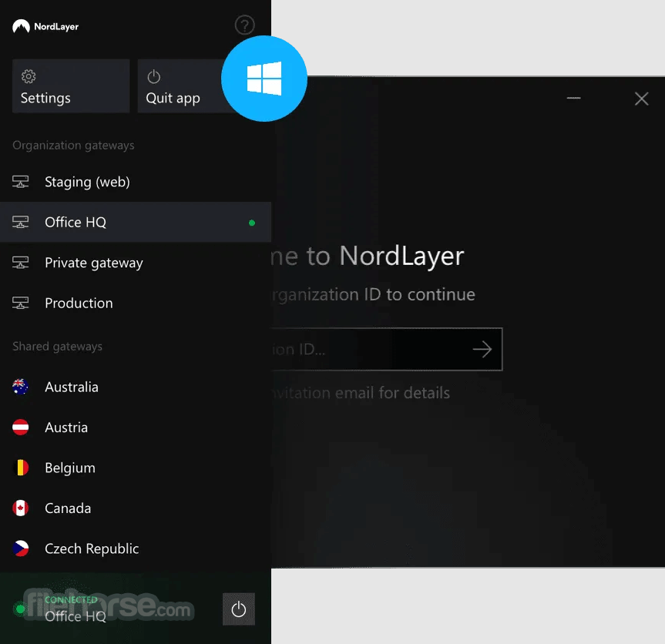Select the Production gateway
Viewport: 665px width, 644px height.
(136, 304)
